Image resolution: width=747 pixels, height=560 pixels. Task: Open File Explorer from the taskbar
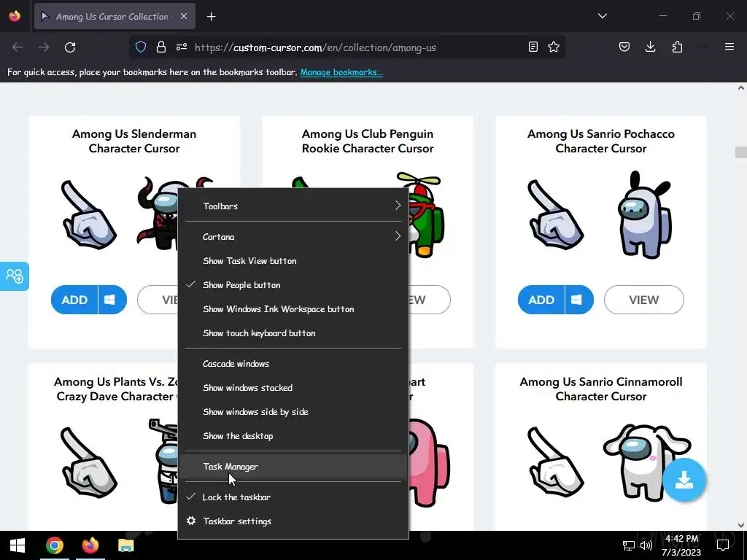coord(125,545)
